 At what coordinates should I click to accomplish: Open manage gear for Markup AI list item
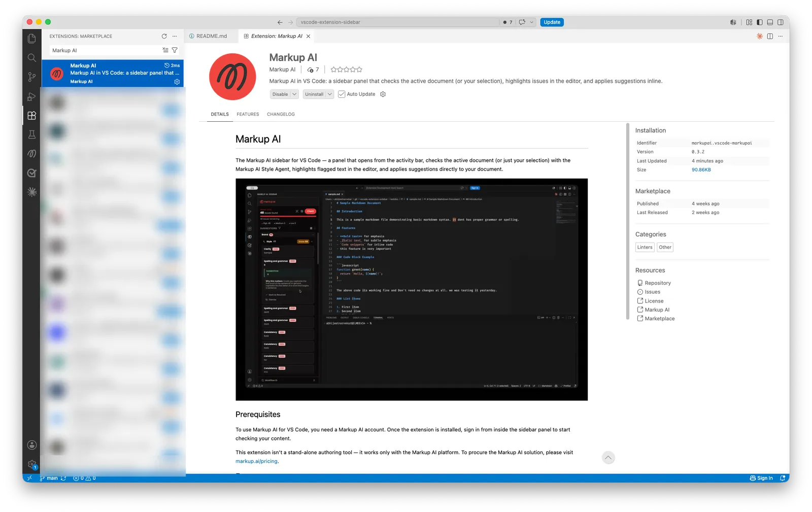177,82
